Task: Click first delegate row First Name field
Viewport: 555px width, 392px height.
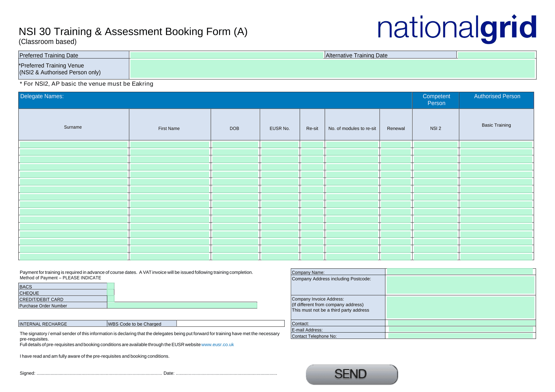Action: (x=170, y=144)
